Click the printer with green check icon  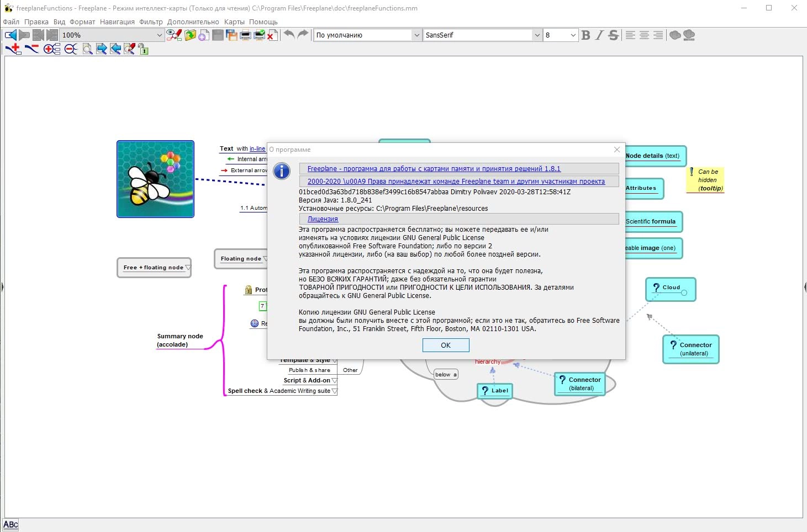coord(259,35)
